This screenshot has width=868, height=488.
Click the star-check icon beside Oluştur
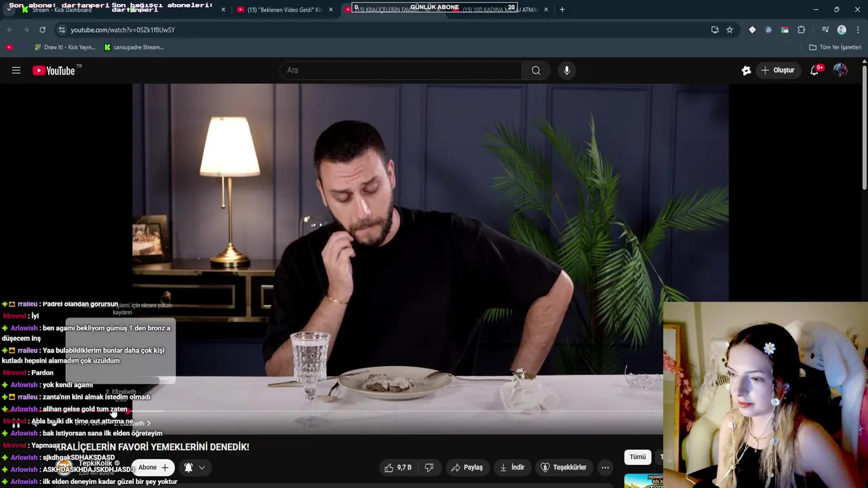coord(746,70)
